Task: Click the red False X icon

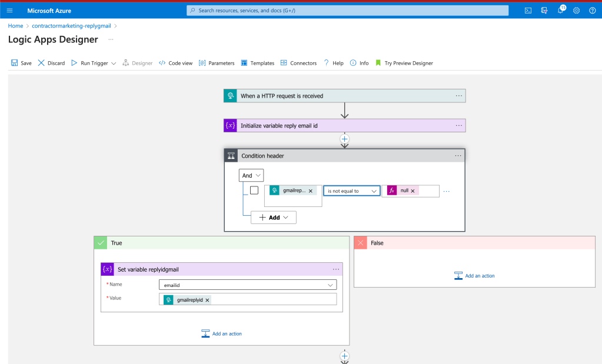Action: [361, 243]
